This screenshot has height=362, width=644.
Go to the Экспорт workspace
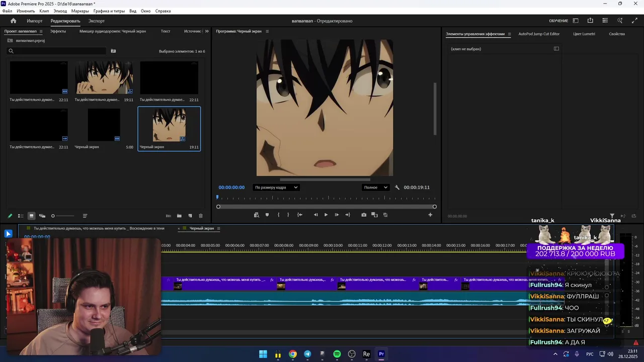(x=97, y=21)
